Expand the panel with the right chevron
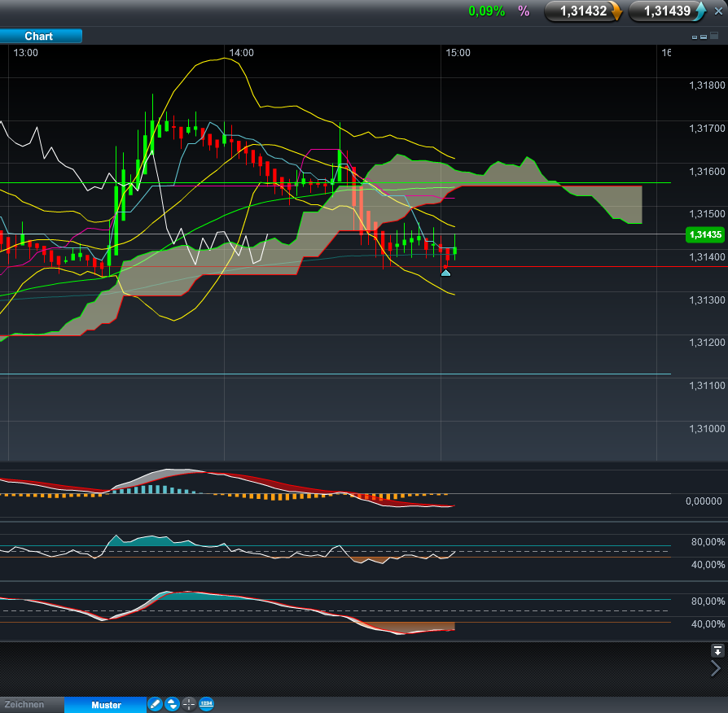This screenshot has height=713, width=728. click(x=716, y=668)
